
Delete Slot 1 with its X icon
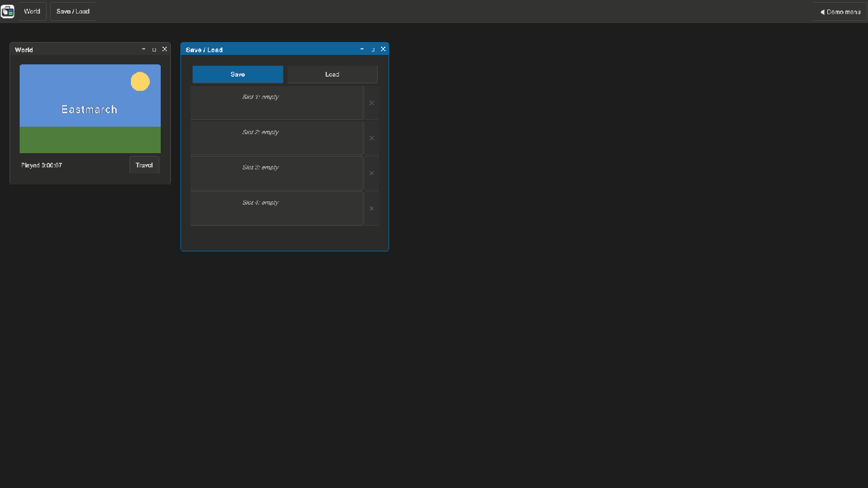372,103
